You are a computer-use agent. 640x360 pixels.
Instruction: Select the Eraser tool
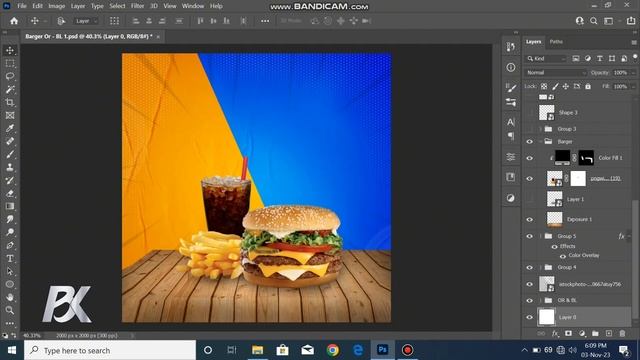click(10, 193)
